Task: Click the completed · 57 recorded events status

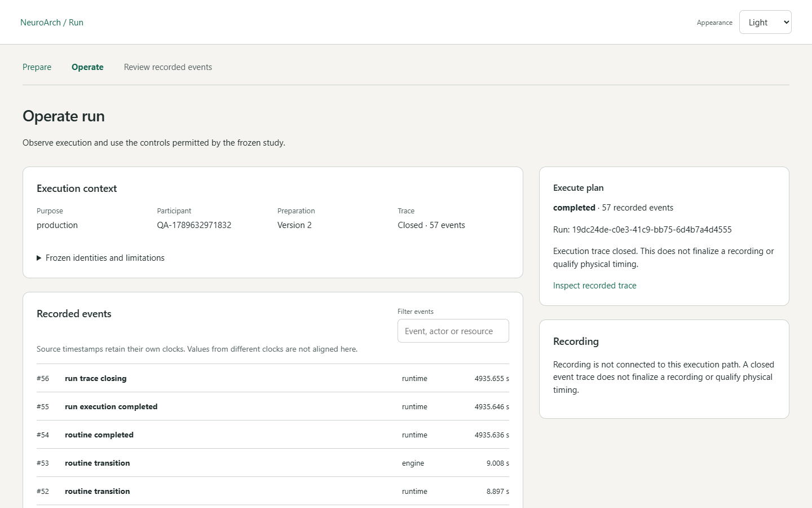Action: click(x=613, y=208)
